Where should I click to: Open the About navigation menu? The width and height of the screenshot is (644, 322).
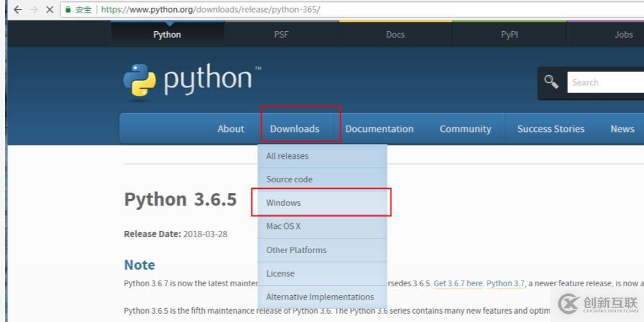231,129
